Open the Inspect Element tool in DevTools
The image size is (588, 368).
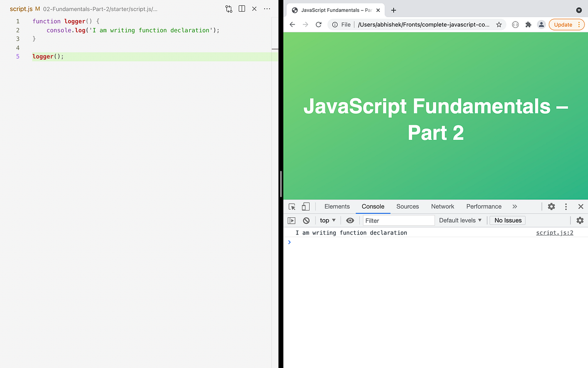[x=292, y=207]
